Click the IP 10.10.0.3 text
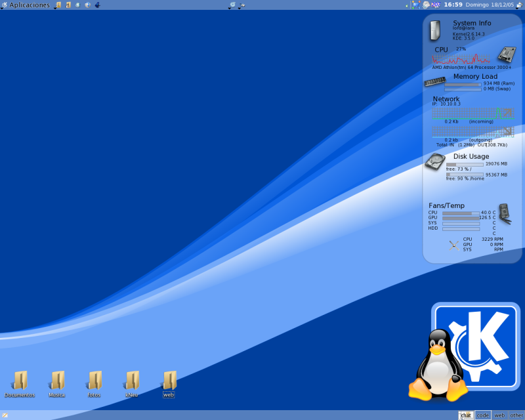Screen dimensions: 525x420 [446, 104]
